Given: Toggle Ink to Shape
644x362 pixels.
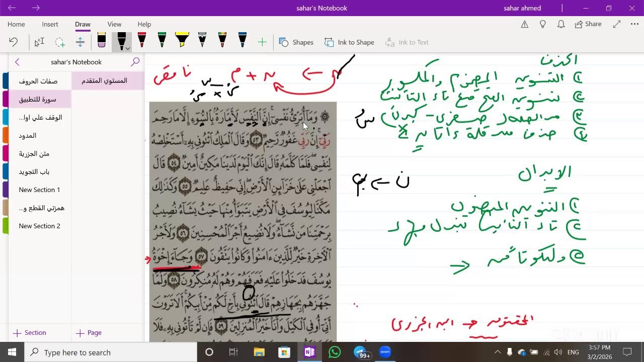Looking at the screenshot, I should (349, 42).
